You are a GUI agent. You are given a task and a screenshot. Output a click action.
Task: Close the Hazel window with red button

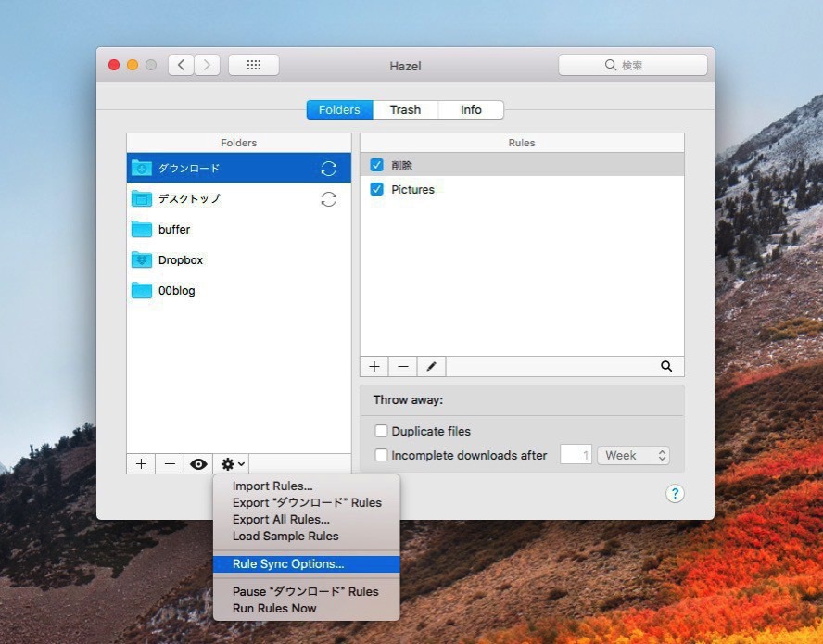pos(114,65)
